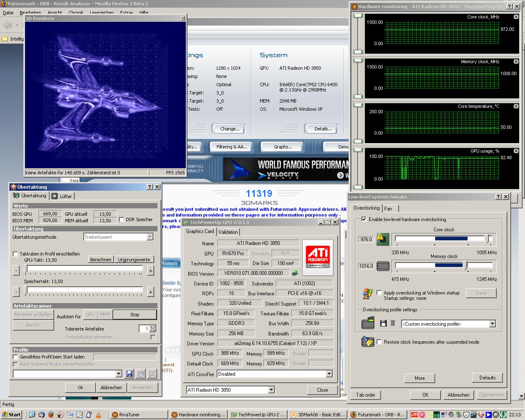Image resolution: width=525 pixels, height=420 pixels.
Task: Click the memory chip icon beside 1016.0
Action: (383, 266)
